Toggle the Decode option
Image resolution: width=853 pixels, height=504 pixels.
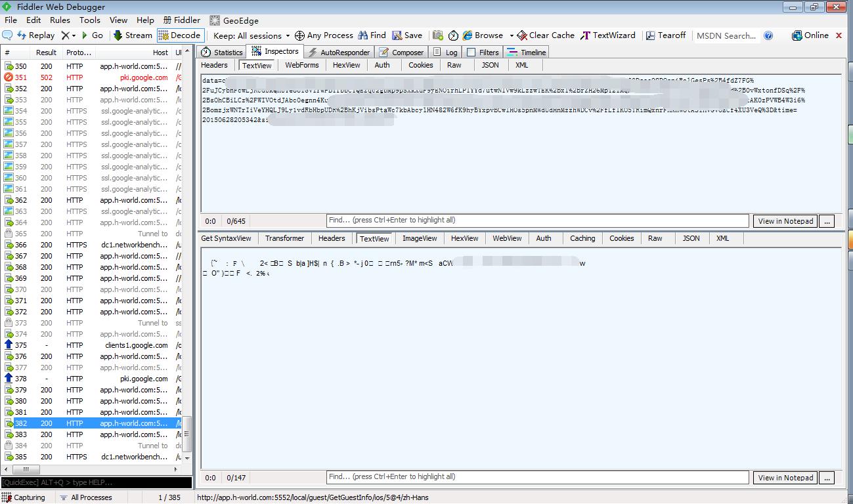(181, 35)
